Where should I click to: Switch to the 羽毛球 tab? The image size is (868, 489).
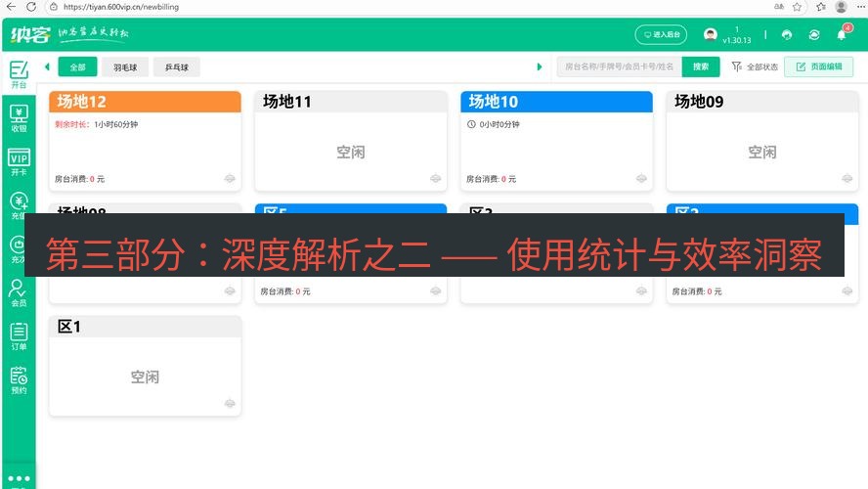tap(125, 67)
